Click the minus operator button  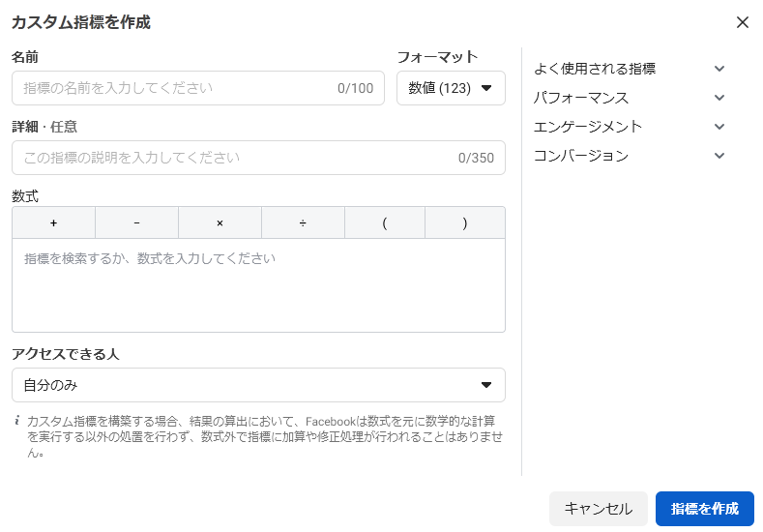[x=136, y=222]
